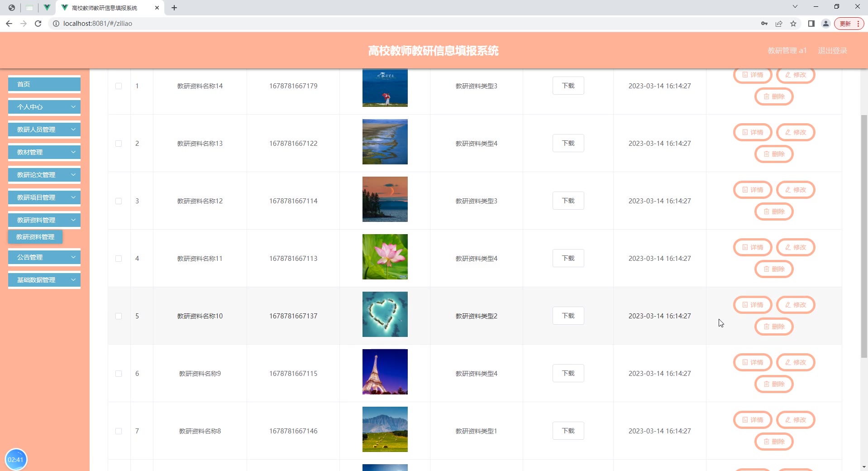Click the 更新 browser update button
Screen dimensions: 868x471
849,24
